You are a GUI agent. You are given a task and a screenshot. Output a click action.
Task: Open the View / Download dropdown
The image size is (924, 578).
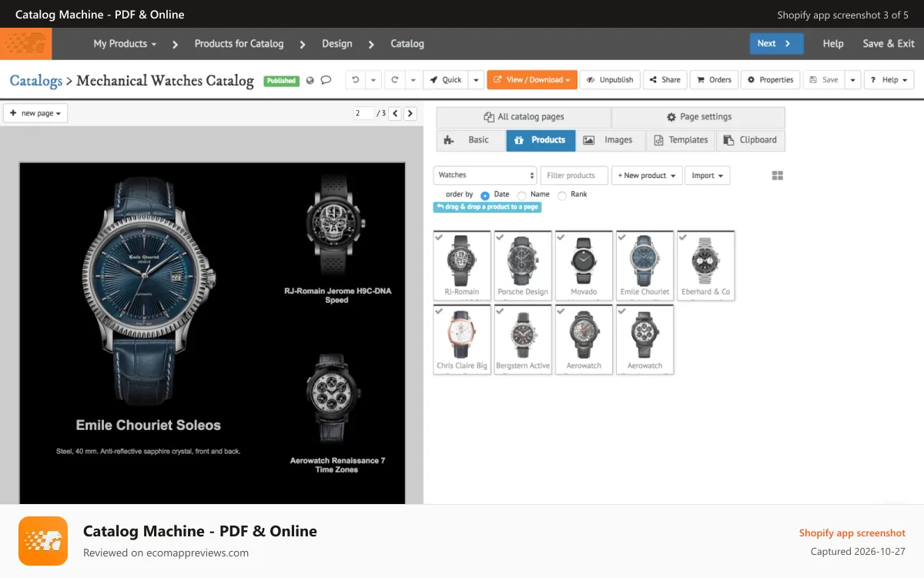[533, 80]
